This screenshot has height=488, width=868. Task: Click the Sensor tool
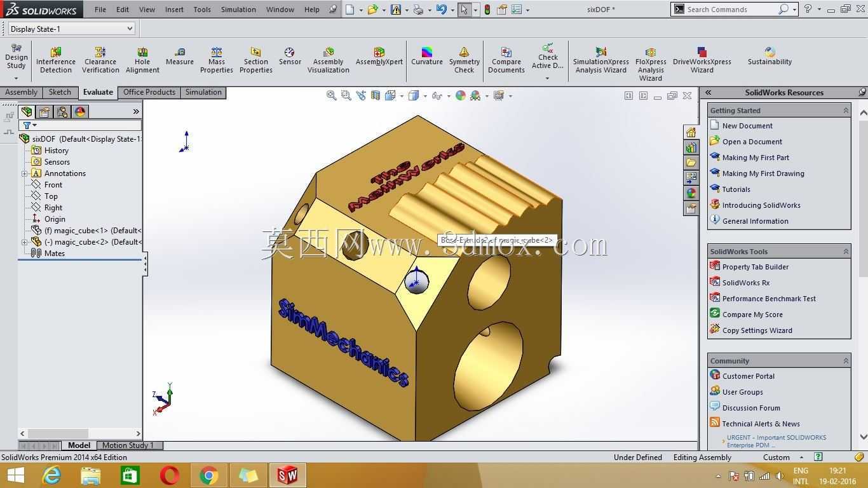click(x=290, y=56)
